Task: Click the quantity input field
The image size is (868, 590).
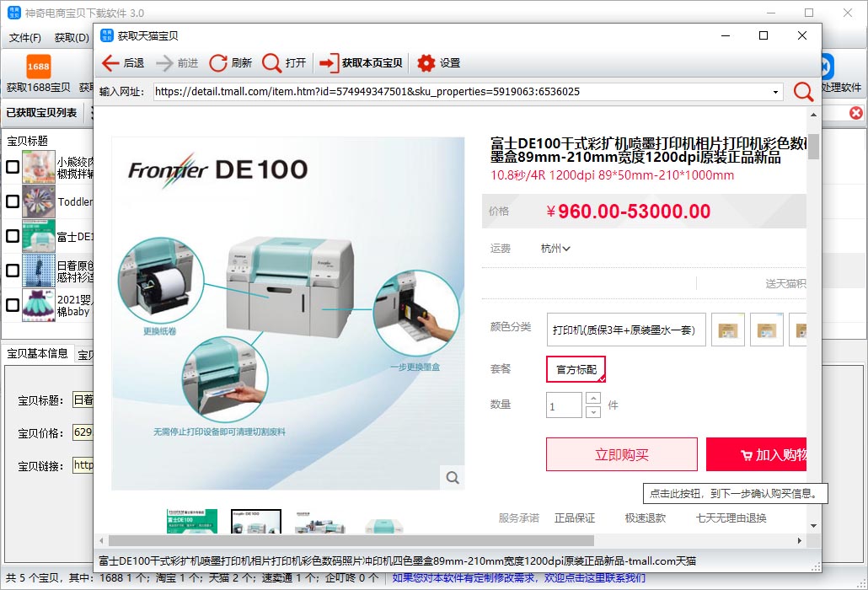Action: click(x=564, y=405)
